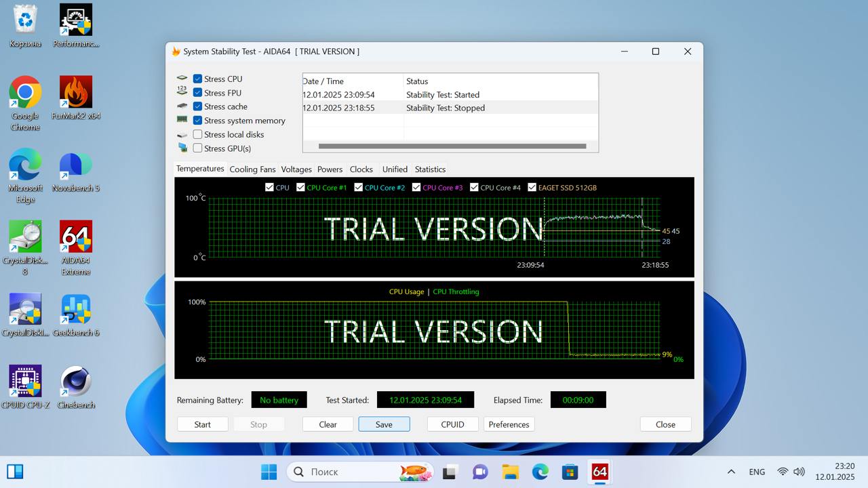
Task: Launch the Performance desktop shortcut
Action: 76,26
